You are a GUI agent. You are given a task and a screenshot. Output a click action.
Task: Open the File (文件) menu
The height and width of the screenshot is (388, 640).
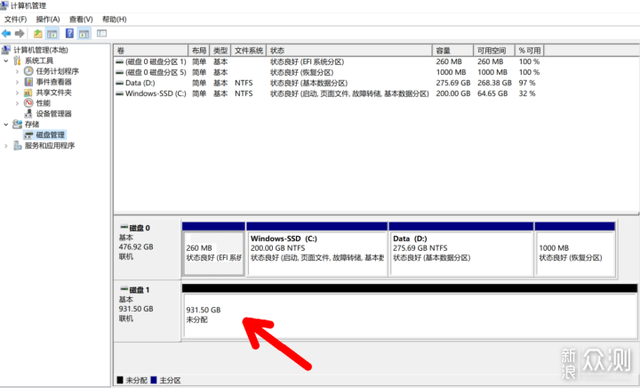(16, 19)
